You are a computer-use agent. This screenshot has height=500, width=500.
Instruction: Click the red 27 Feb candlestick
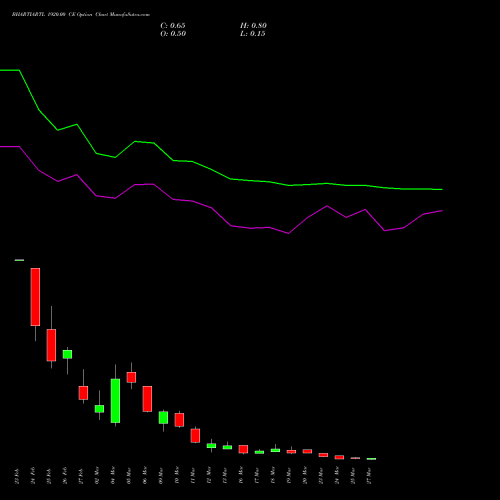[83, 393]
